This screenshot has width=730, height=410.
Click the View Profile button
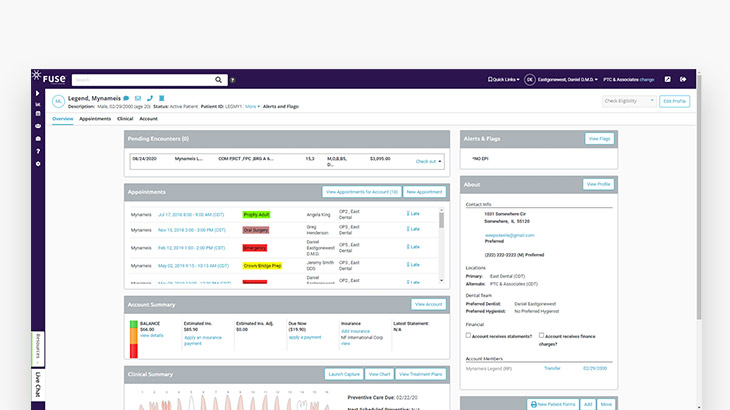tap(598, 184)
